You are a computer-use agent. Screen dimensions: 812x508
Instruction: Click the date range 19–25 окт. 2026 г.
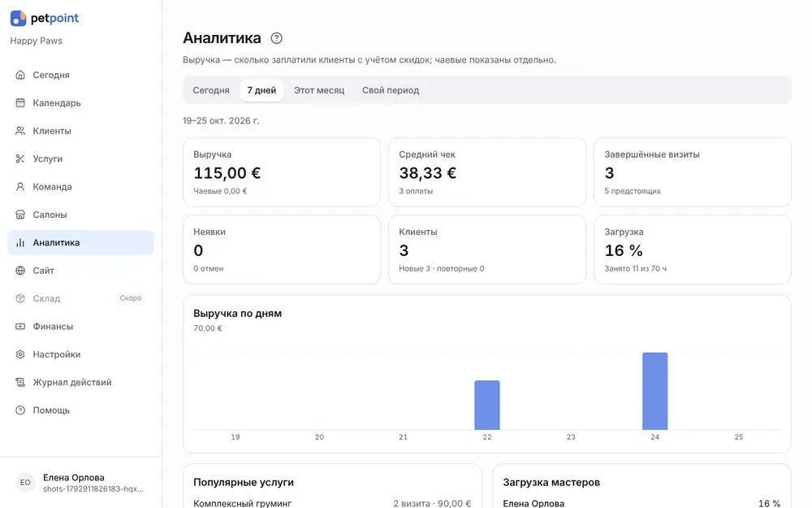click(x=221, y=121)
